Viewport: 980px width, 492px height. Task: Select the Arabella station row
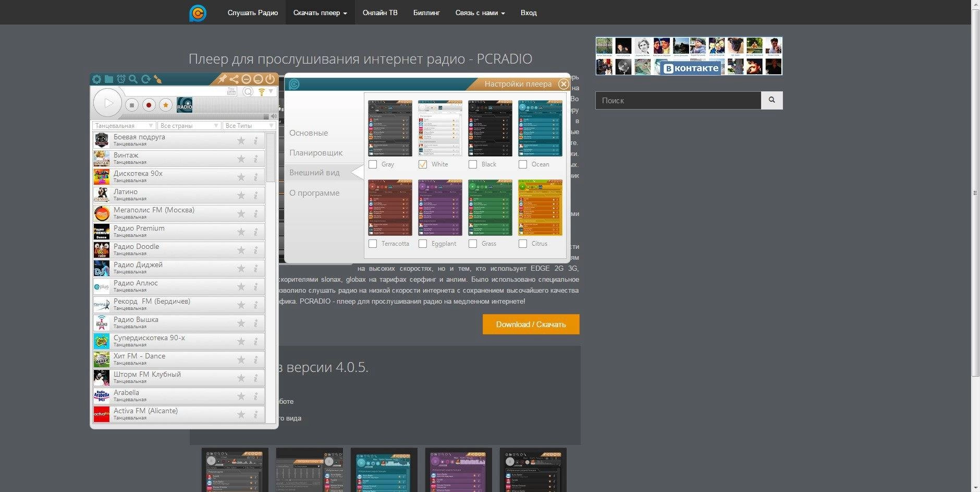(x=179, y=395)
